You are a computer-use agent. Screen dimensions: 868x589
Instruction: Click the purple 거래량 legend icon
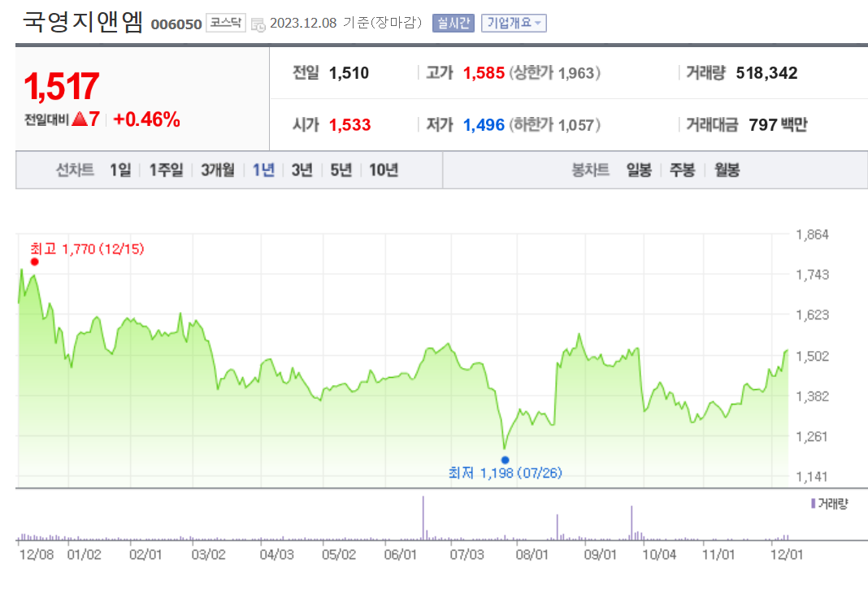click(x=814, y=503)
